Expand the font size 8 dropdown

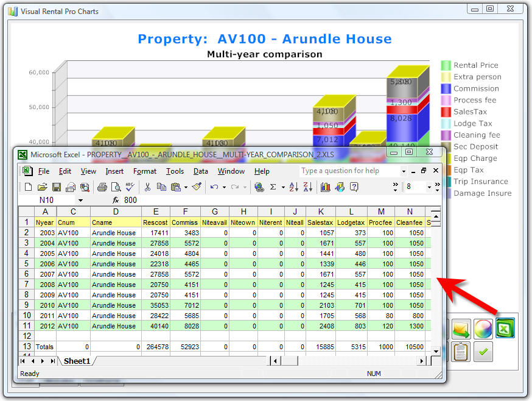pyautogui.click(x=429, y=187)
